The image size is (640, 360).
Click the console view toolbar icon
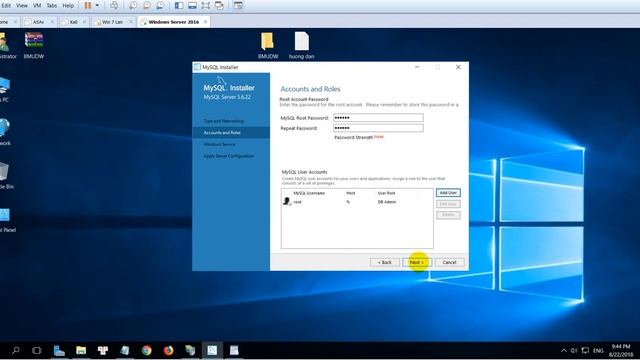tap(238, 5)
